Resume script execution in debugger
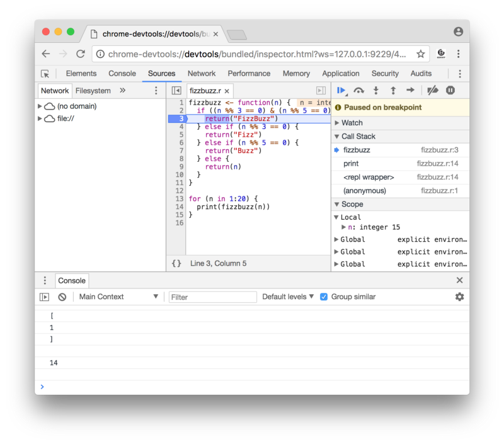This screenshot has width=504, height=444. tap(341, 91)
